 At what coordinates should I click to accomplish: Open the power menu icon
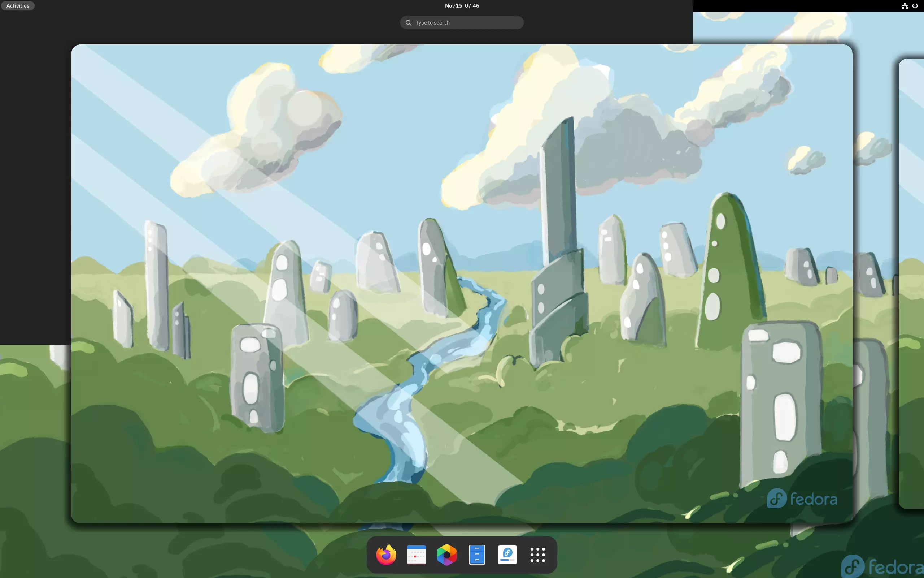click(x=915, y=6)
